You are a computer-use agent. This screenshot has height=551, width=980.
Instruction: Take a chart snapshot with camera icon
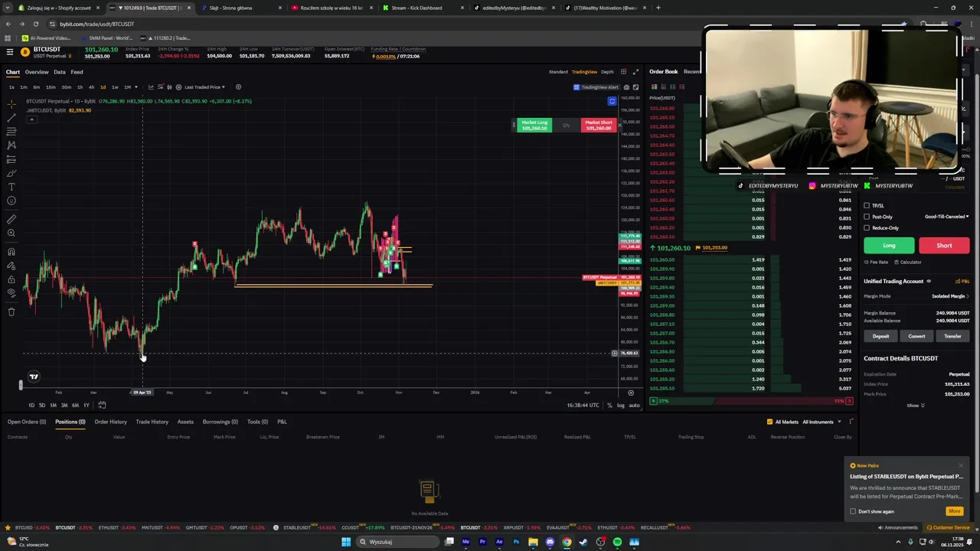(626, 87)
